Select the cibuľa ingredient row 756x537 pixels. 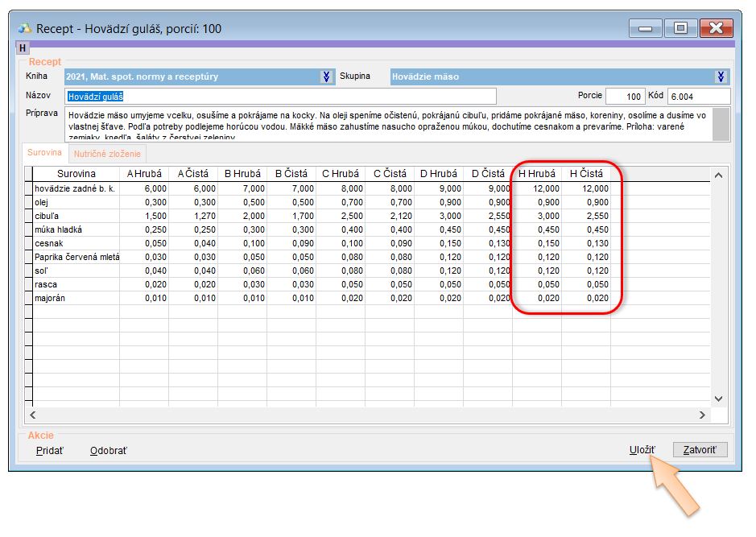(76, 216)
